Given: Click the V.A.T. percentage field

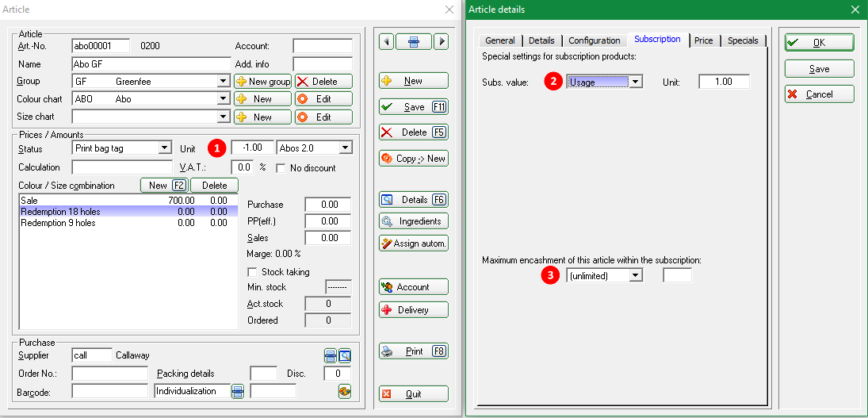Looking at the screenshot, I should tap(243, 167).
